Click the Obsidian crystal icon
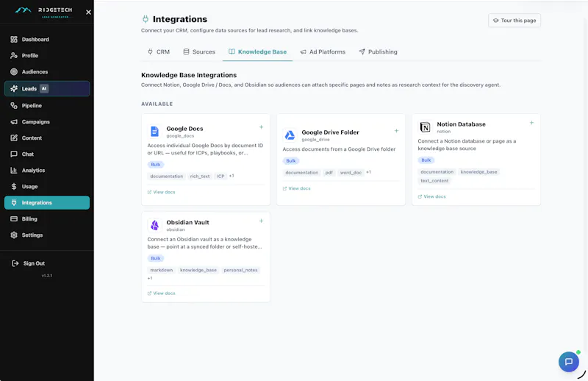588x381 pixels. pyautogui.click(x=154, y=225)
